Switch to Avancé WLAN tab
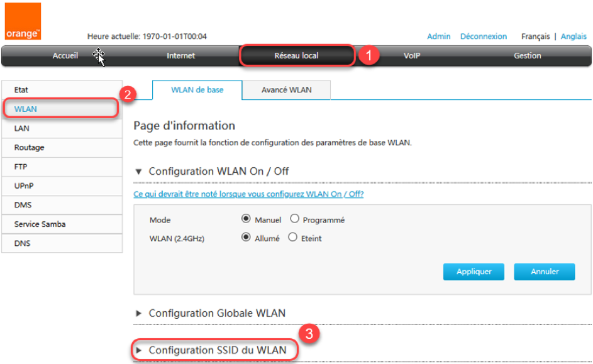The height and width of the screenshot is (364, 593). [x=286, y=90]
